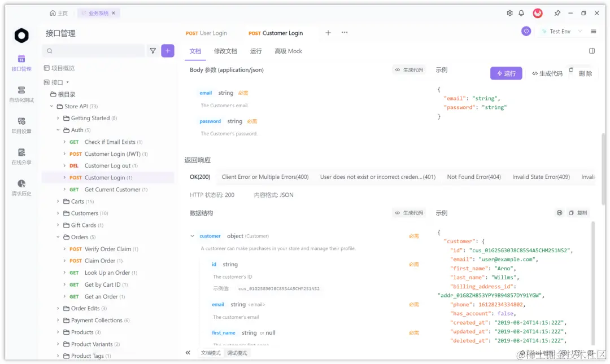Image resolution: width=610 pixels, height=364 pixels.
Task: Collapse the Auth folder
Action: coord(58,130)
